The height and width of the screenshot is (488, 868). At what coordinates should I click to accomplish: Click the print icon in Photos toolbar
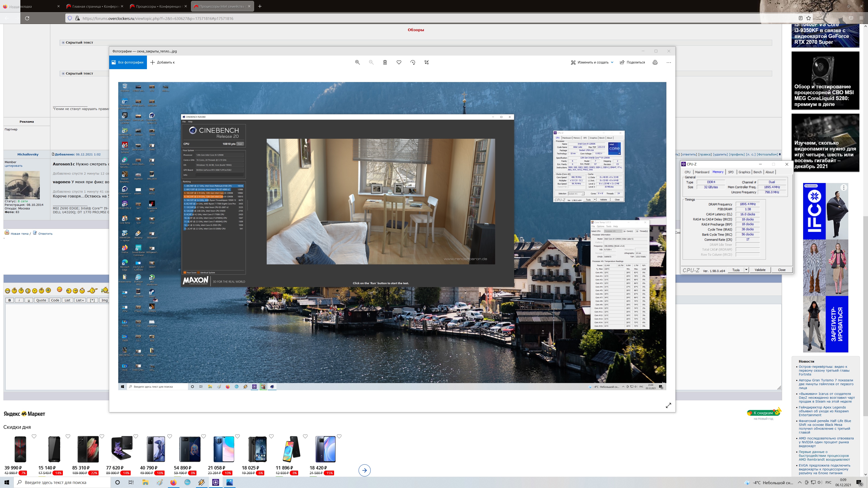point(655,62)
